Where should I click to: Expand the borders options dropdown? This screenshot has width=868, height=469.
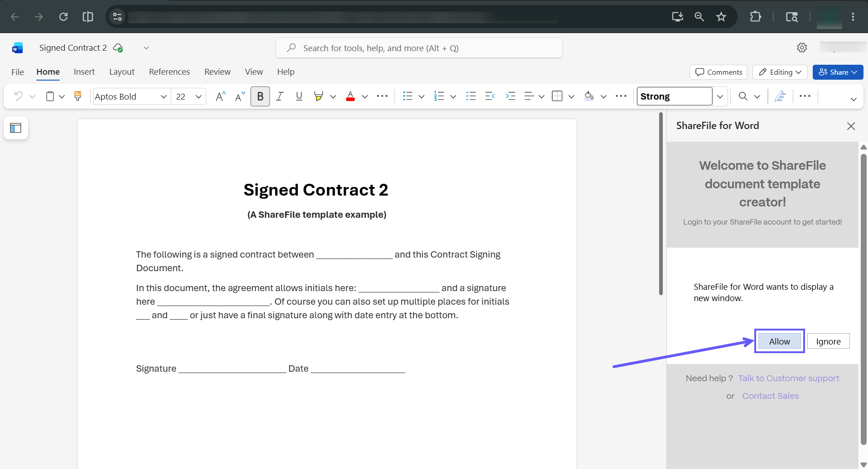[x=571, y=96]
